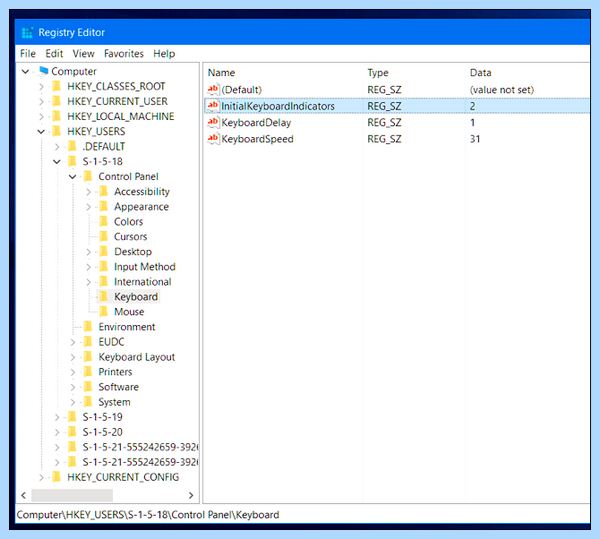Select the KeyboardDelay value name
The image size is (600, 539).
[256, 123]
